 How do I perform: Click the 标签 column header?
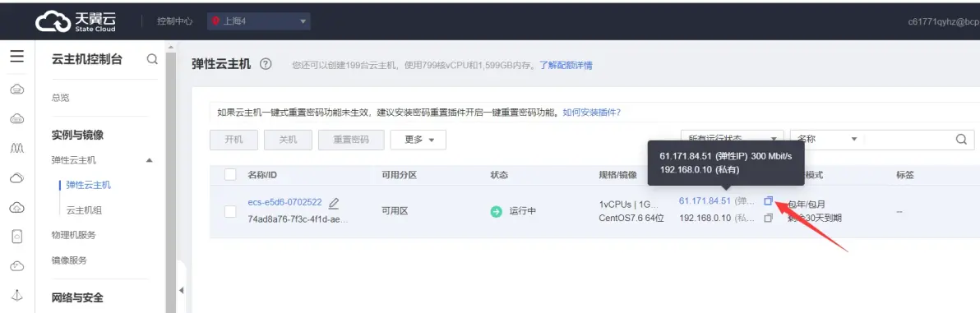[x=905, y=176]
